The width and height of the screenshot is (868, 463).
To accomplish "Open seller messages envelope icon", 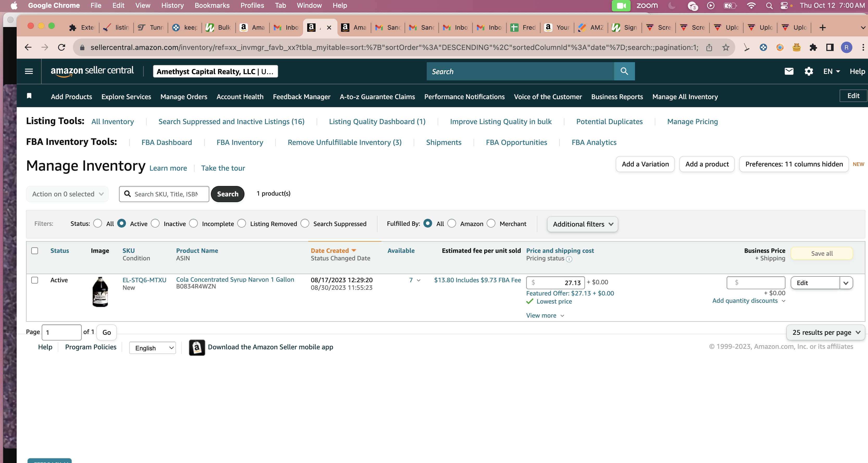I will [x=789, y=71].
